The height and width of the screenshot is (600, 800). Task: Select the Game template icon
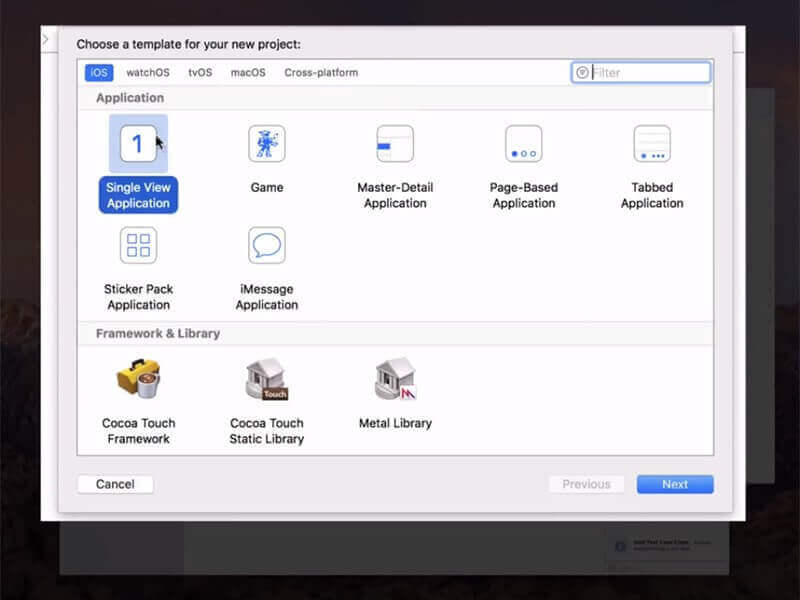(x=266, y=144)
